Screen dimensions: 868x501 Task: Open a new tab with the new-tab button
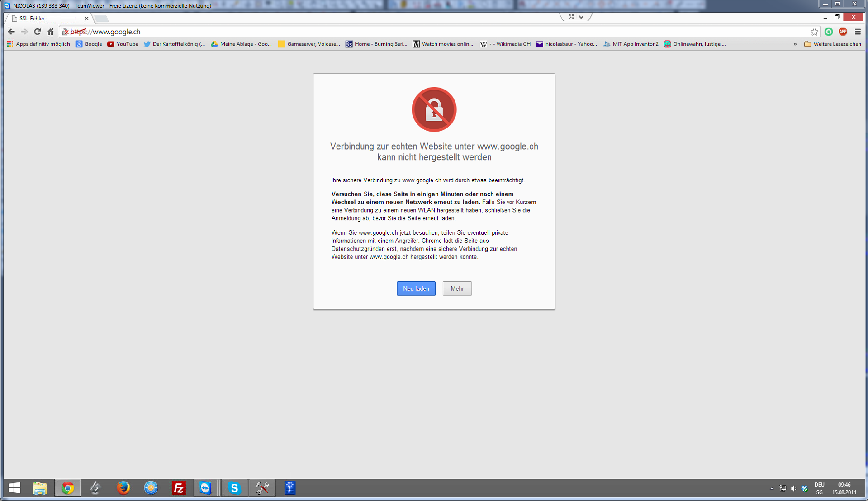102,19
